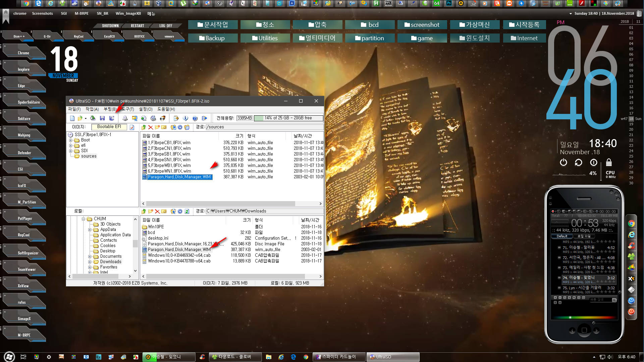Image resolution: width=644 pixels, height=362 pixels.
Task: Switch to the Default playlist tab
Action: (x=562, y=236)
